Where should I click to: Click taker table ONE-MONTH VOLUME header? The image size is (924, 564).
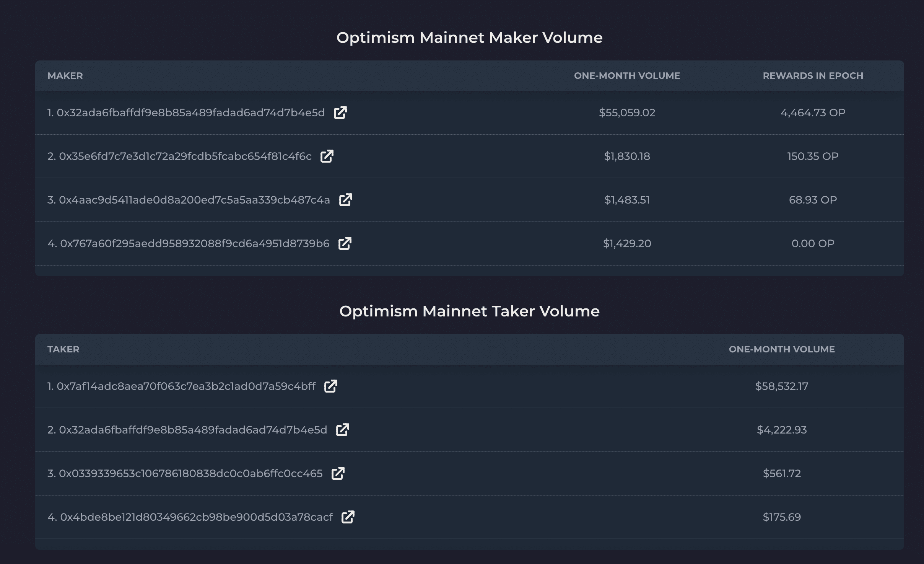pyautogui.click(x=781, y=349)
